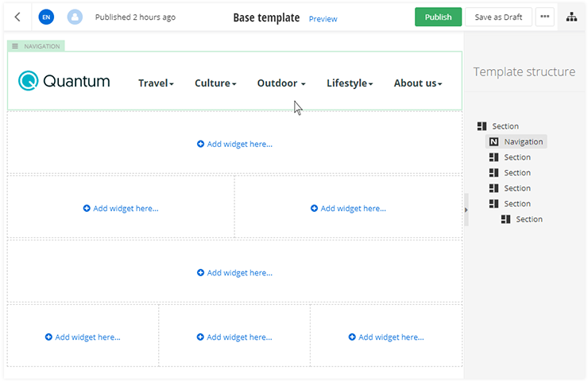
Task: Click the Quantum logo in navigation
Action: coord(64,81)
